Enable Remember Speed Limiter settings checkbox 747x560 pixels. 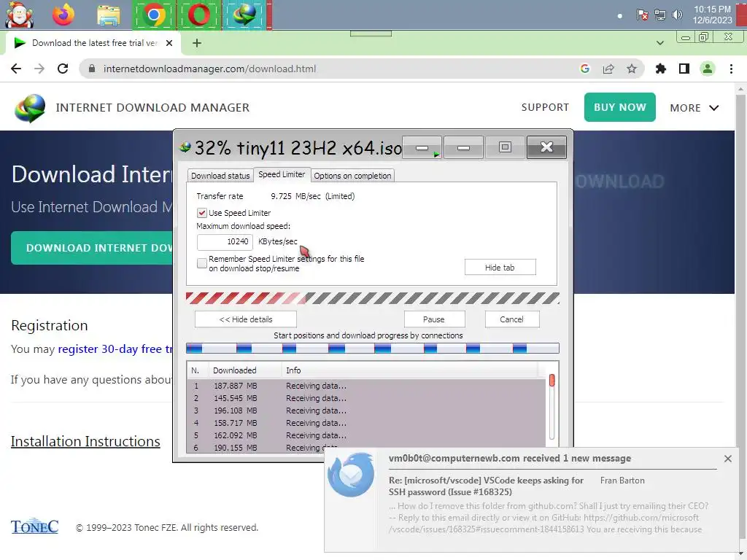202,262
